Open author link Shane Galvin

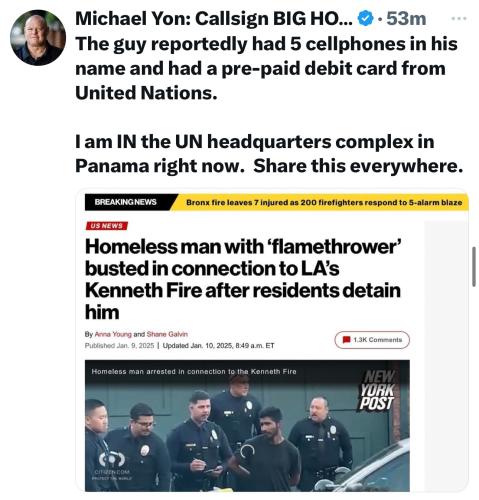point(167,334)
